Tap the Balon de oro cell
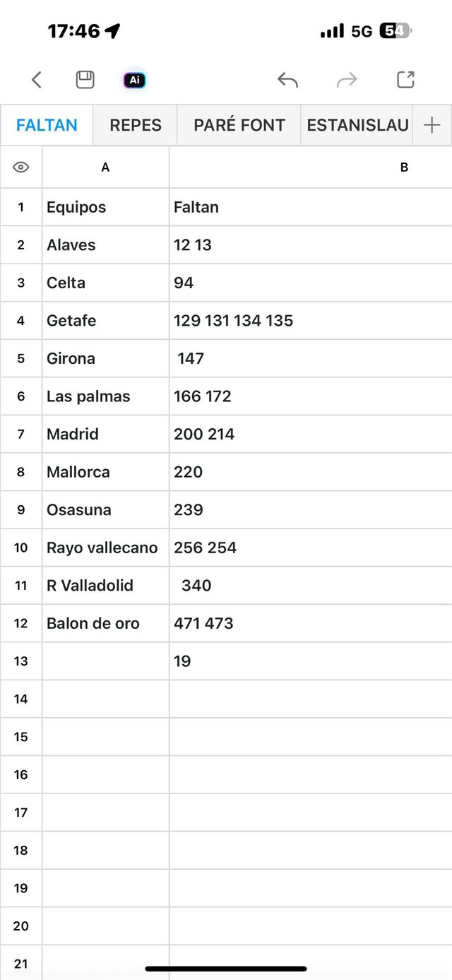 (x=105, y=623)
